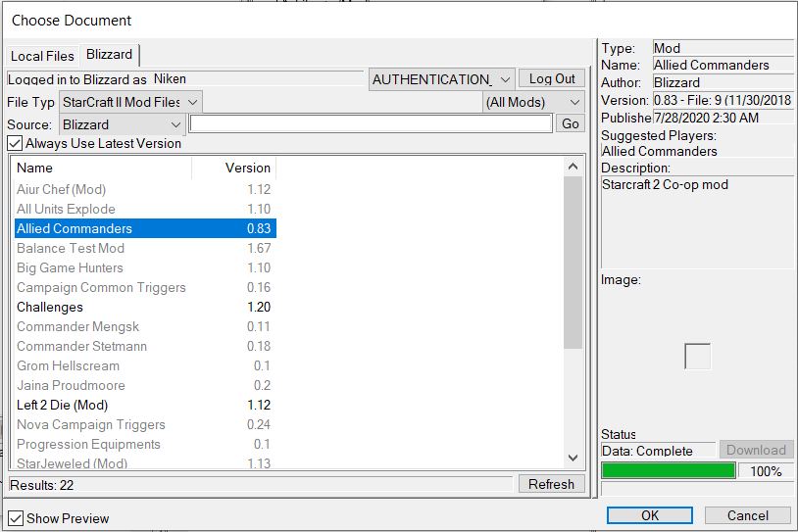Click the search input field beside Source
Viewport: 798px width, 532px height.
[371, 123]
